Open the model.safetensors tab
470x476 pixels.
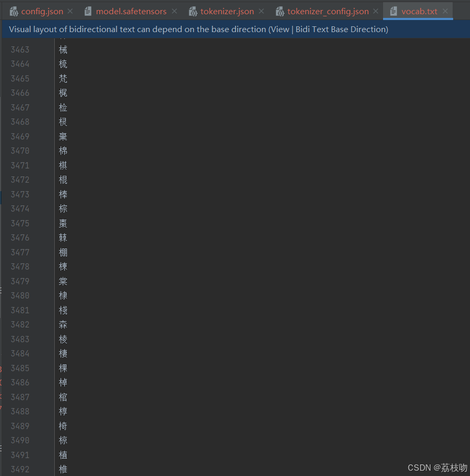(x=131, y=12)
